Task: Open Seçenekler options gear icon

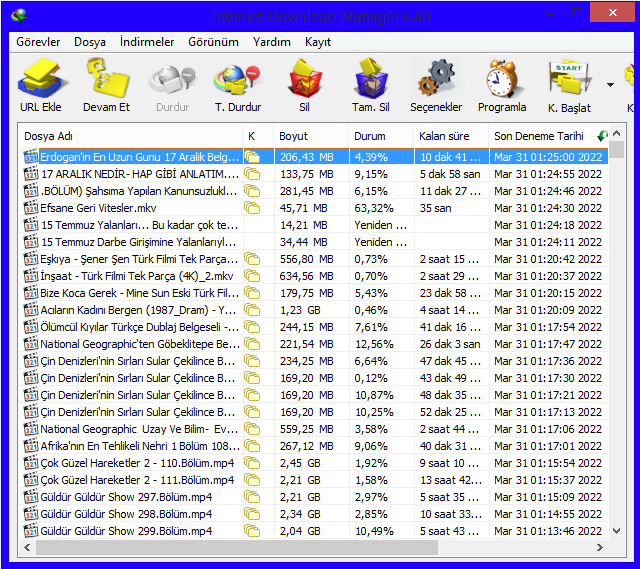Action: pyautogui.click(x=436, y=78)
